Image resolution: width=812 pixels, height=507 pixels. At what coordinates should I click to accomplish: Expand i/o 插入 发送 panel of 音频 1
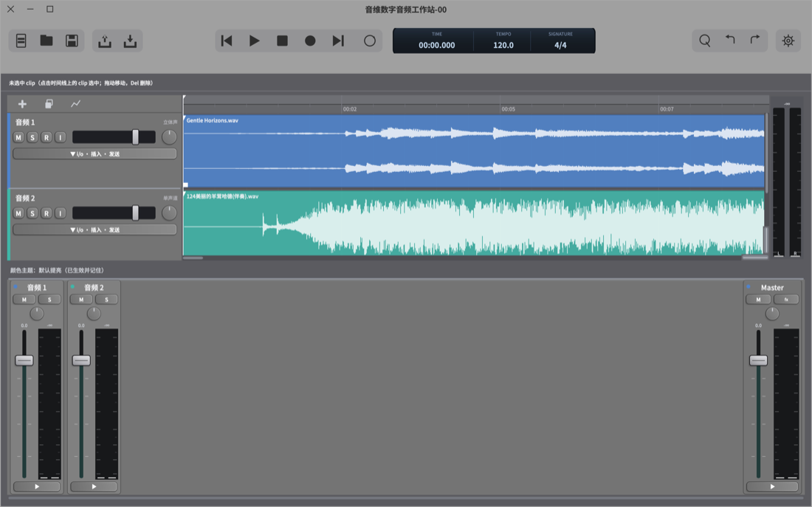[94, 154]
